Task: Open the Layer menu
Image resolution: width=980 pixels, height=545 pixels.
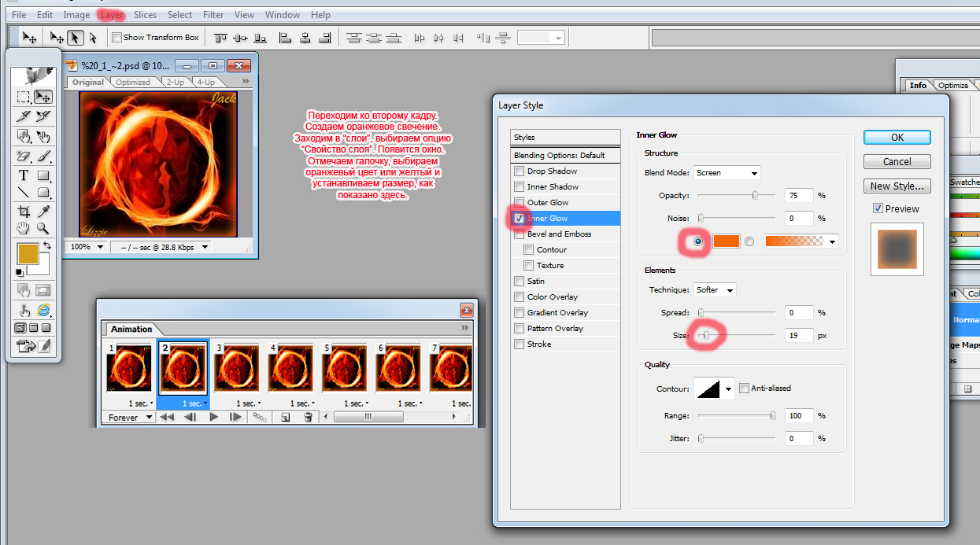Action: pos(112,15)
